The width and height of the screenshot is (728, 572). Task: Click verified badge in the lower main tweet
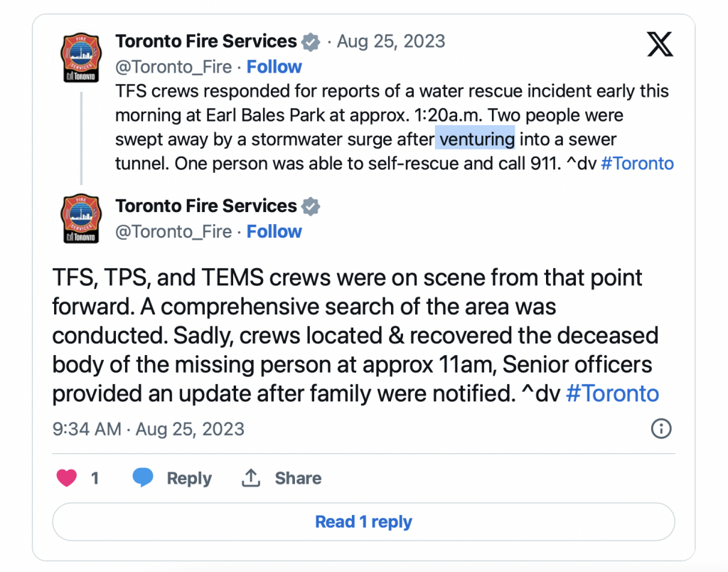(311, 207)
